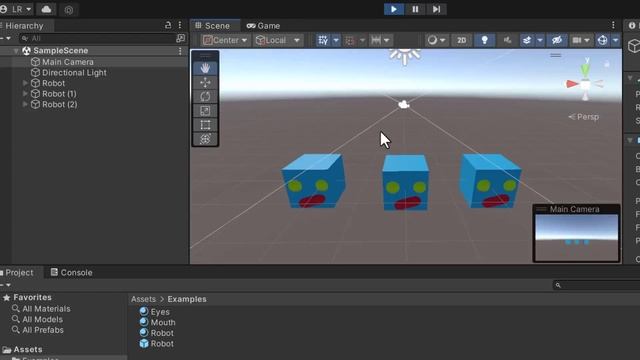Open the effects dropdown arrow
640x360 pixels.
(540, 40)
